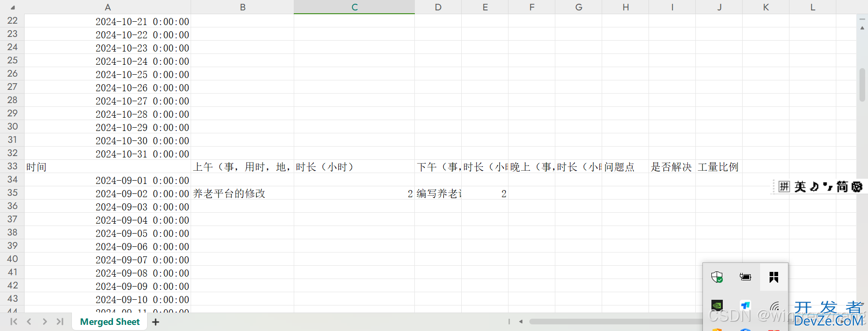Open the NVIDIA tray icon

coord(717,305)
